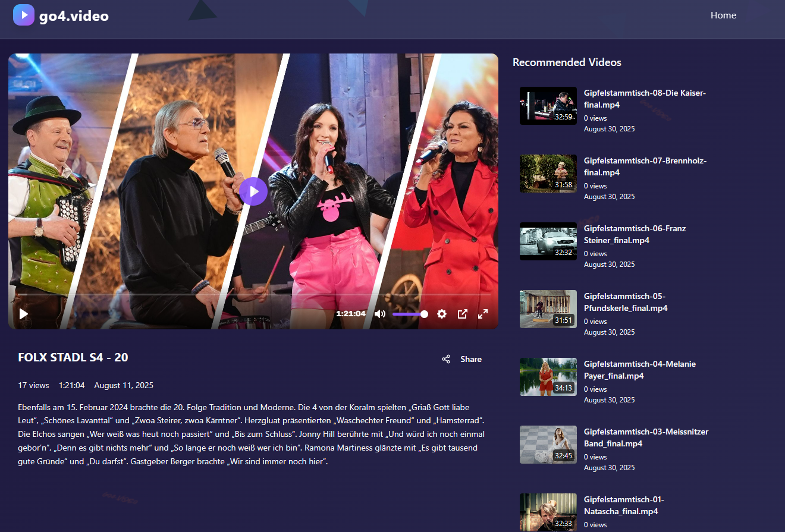Open the Gipfelstammtisch-06-Franz Steiner thumbnail
Image resolution: width=785 pixels, height=532 pixels.
[548, 241]
